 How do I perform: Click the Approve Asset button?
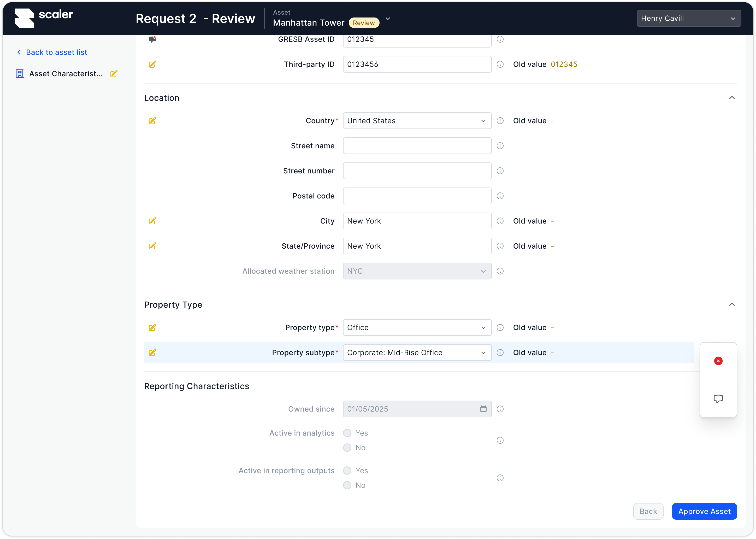click(x=704, y=511)
